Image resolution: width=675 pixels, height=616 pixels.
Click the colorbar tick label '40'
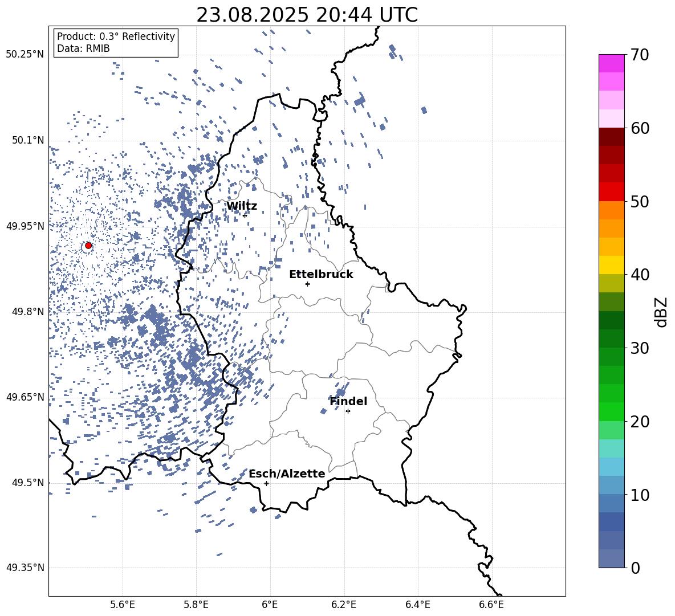[640, 275]
